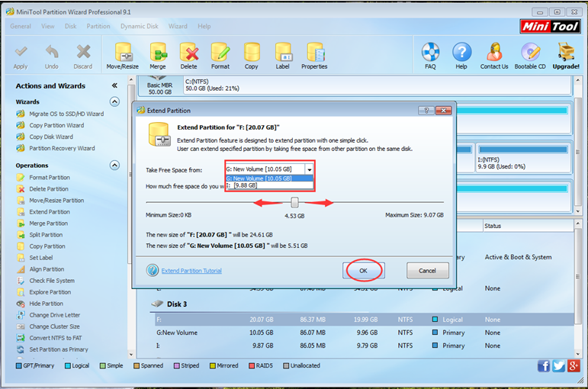588x389 pixels.
Task: Collapse the Actions and Wizards panel
Action: pyautogui.click(x=114, y=85)
